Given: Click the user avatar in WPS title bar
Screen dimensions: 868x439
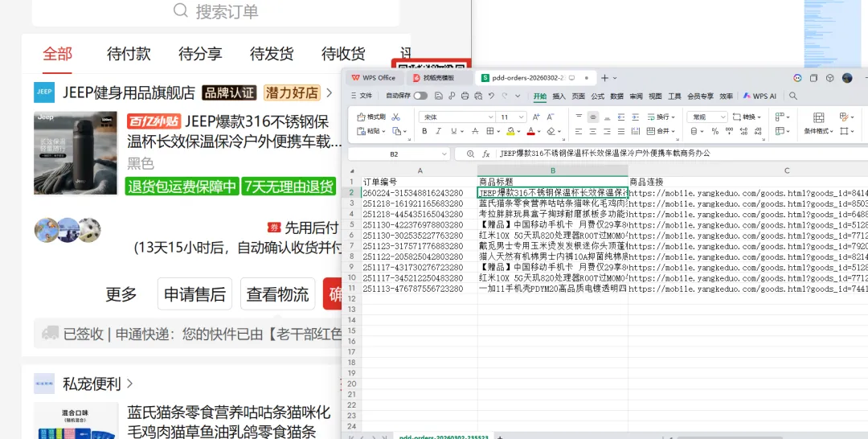Looking at the screenshot, I should click(848, 78).
